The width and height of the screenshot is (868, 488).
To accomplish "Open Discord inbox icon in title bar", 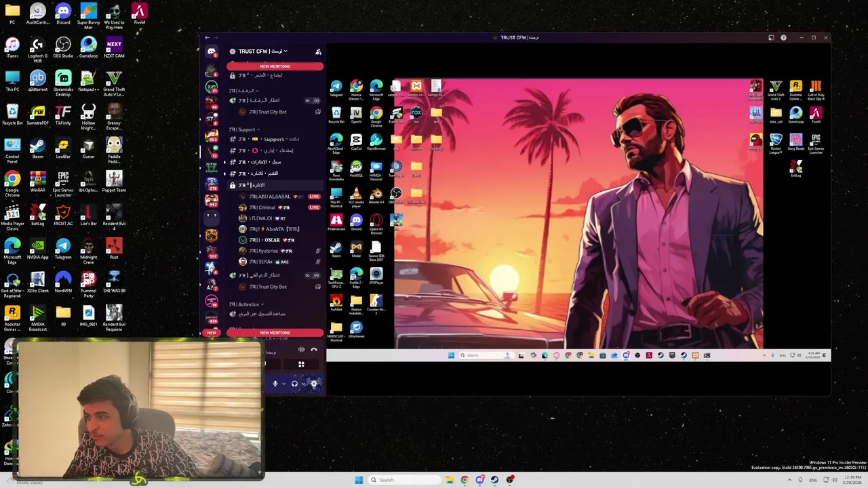I will coord(771,38).
